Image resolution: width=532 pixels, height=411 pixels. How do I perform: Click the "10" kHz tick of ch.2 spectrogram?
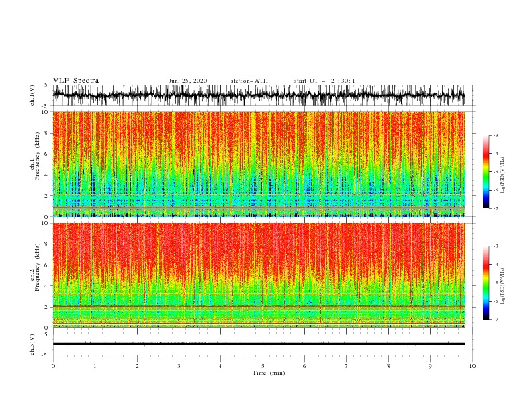tap(45, 223)
